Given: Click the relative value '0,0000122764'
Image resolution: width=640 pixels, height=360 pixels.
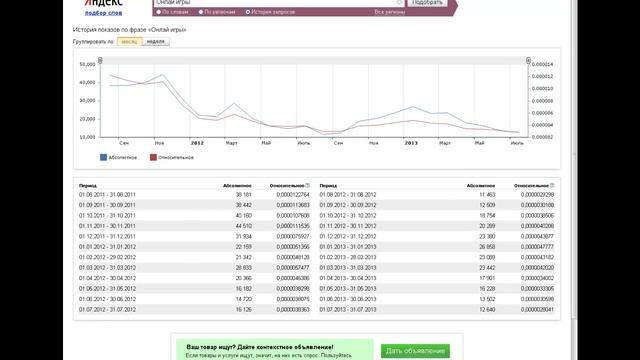Looking at the screenshot, I should pyautogui.click(x=293, y=195).
